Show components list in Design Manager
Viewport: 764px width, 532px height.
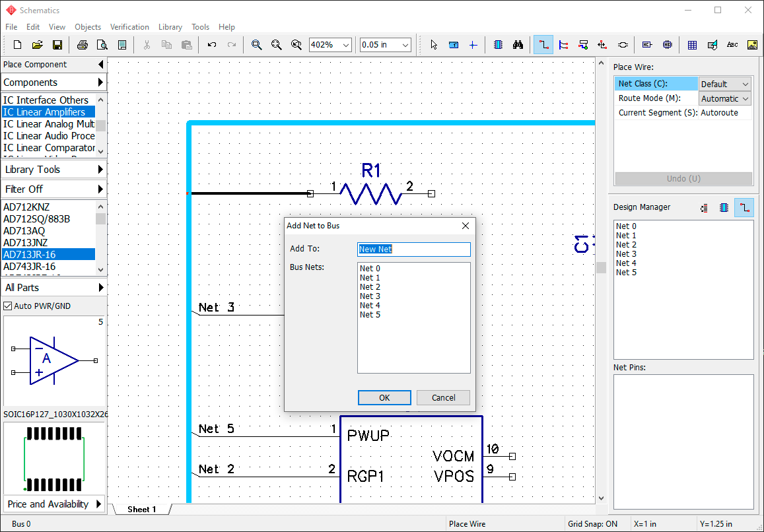point(724,207)
